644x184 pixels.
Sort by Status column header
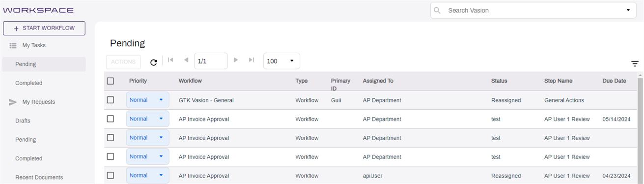(x=499, y=81)
